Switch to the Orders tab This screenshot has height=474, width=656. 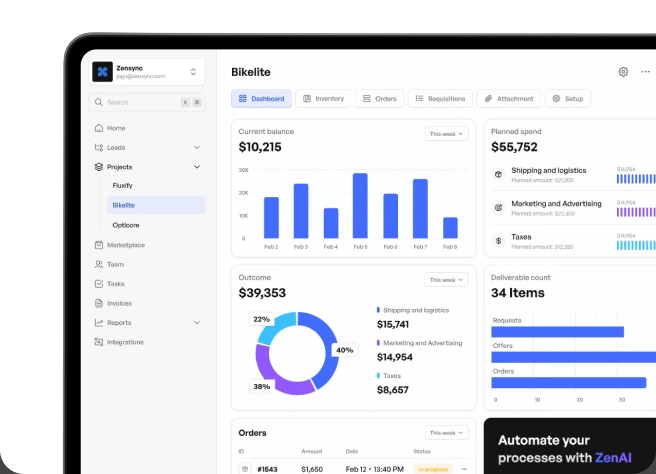379,99
